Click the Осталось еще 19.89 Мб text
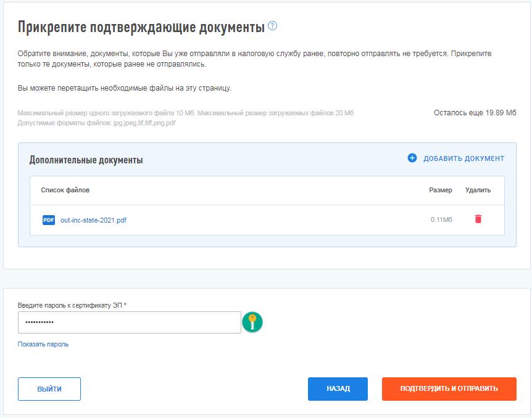Image resolution: width=532 pixels, height=418 pixels. [x=475, y=113]
